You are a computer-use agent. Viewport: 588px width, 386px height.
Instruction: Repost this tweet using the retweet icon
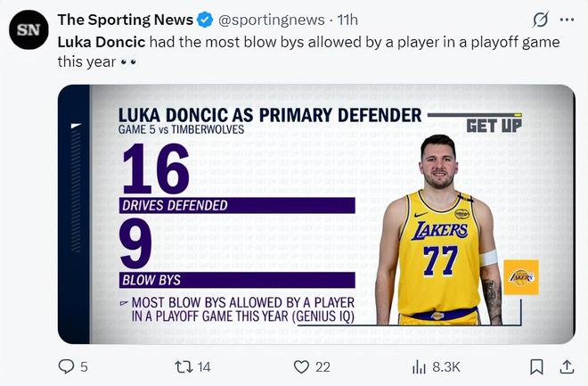pos(182,366)
